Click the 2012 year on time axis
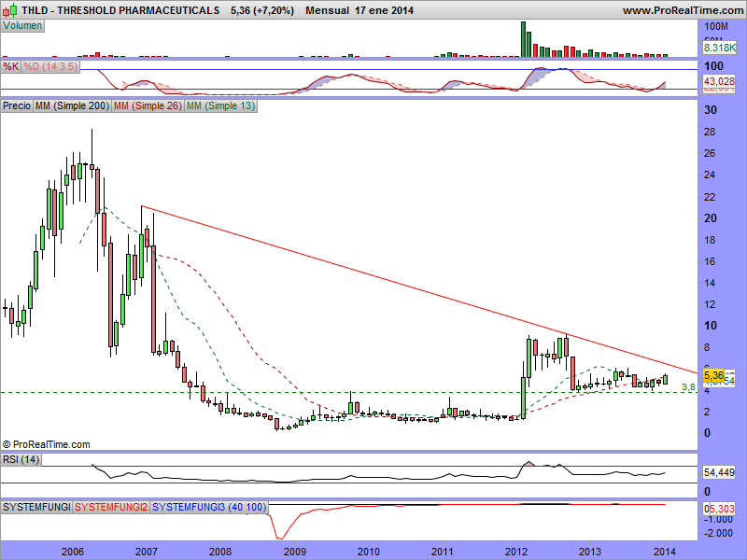The image size is (747, 560). 516,552
